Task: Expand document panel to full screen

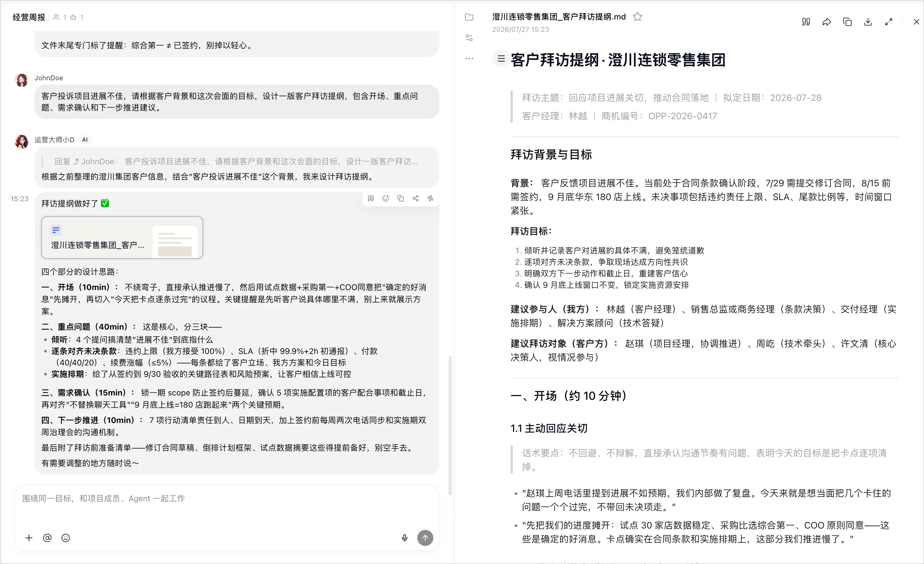Action: (888, 22)
